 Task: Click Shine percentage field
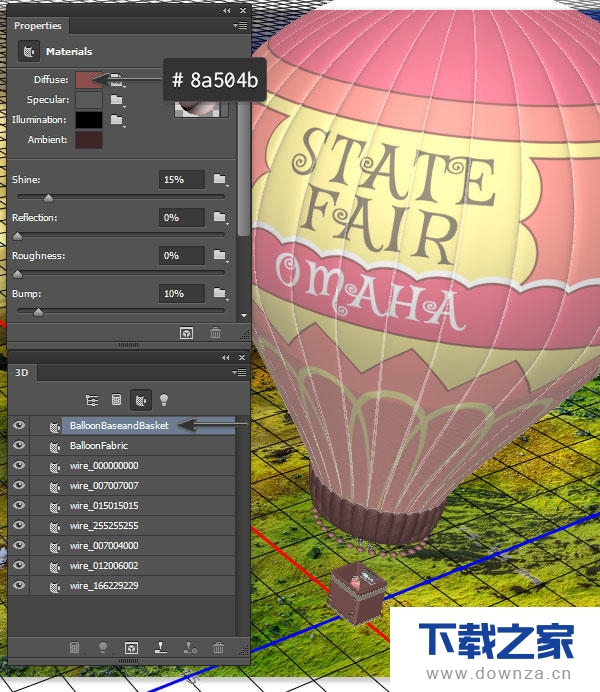pyautogui.click(x=182, y=180)
